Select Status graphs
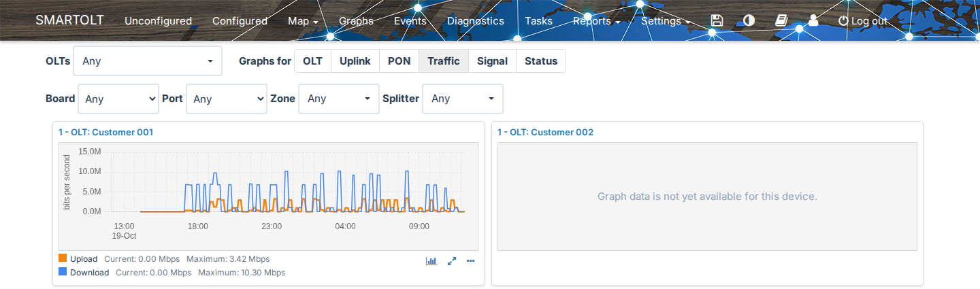The width and height of the screenshot is (980, 289). 541,61
